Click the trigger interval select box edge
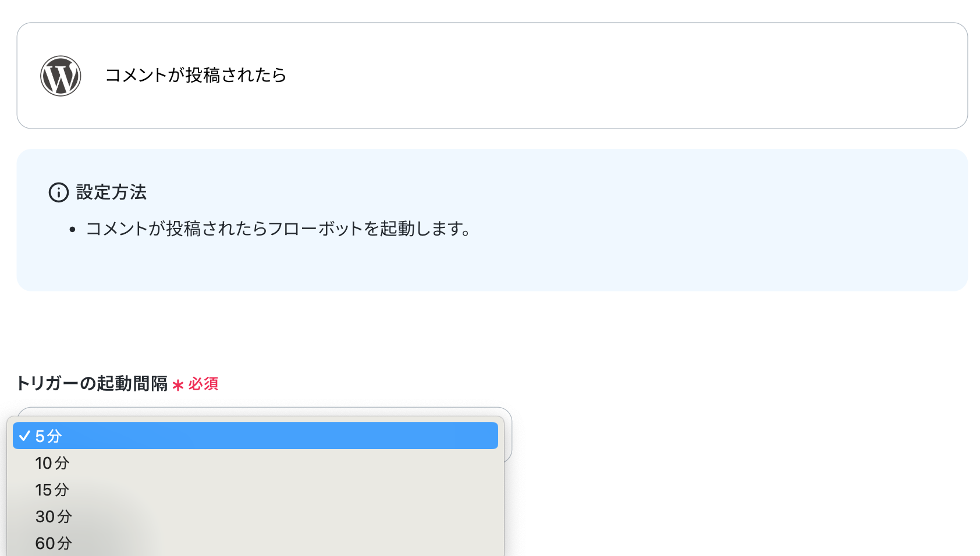The width and height of the screenshot is (980, 556). click(507, 436)
